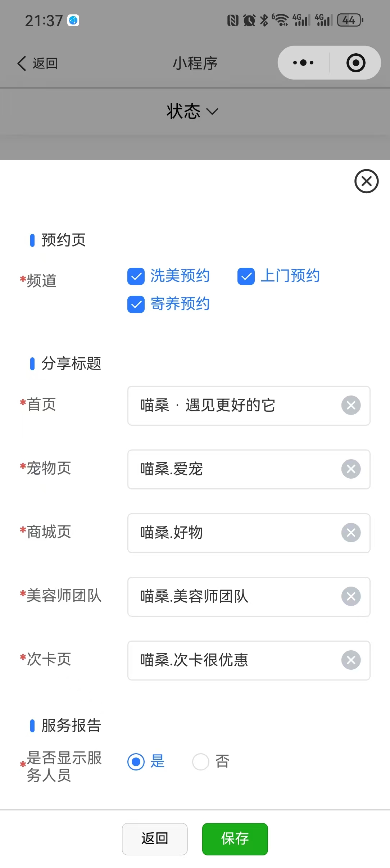Clear the 商城页 share title field
The image size is (390, 868).
point(351,533)
